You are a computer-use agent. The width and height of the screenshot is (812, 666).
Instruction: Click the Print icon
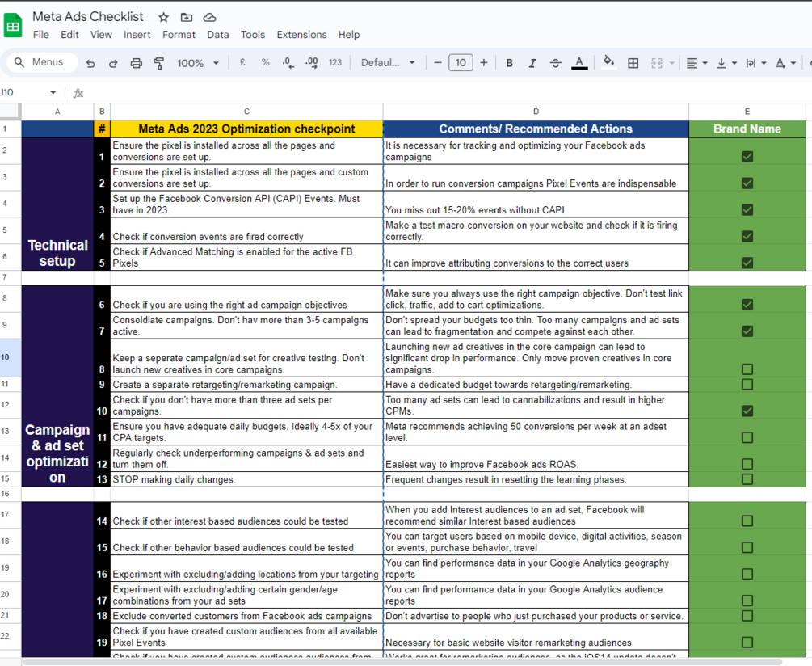point(137,63)
